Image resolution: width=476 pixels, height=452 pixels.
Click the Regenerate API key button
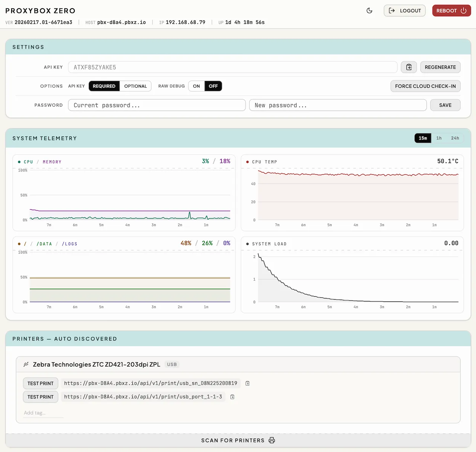tap(440, 67)
